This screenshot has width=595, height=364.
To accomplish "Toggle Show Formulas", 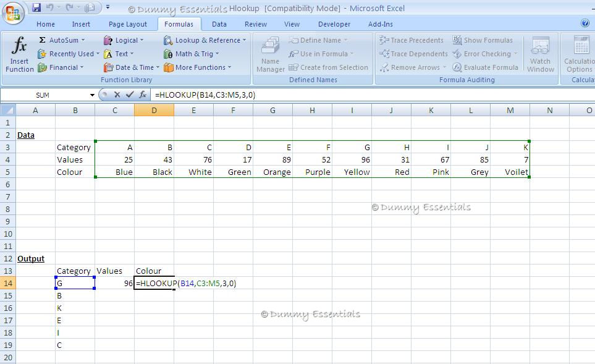I will pyautogui.click(x=483, y=40).
